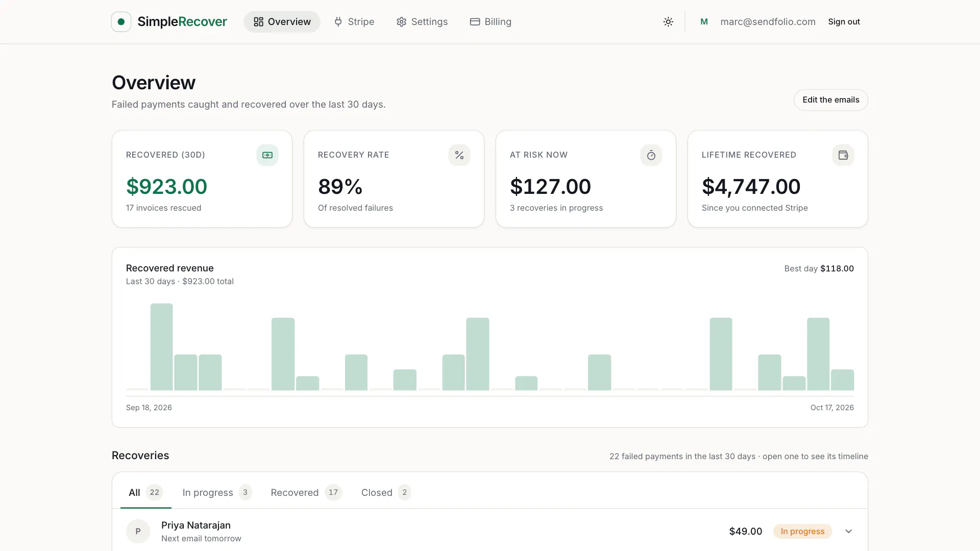Click the SimpleRecover brand name
This screenshot has width=980, height=551.
click(182, 22)
